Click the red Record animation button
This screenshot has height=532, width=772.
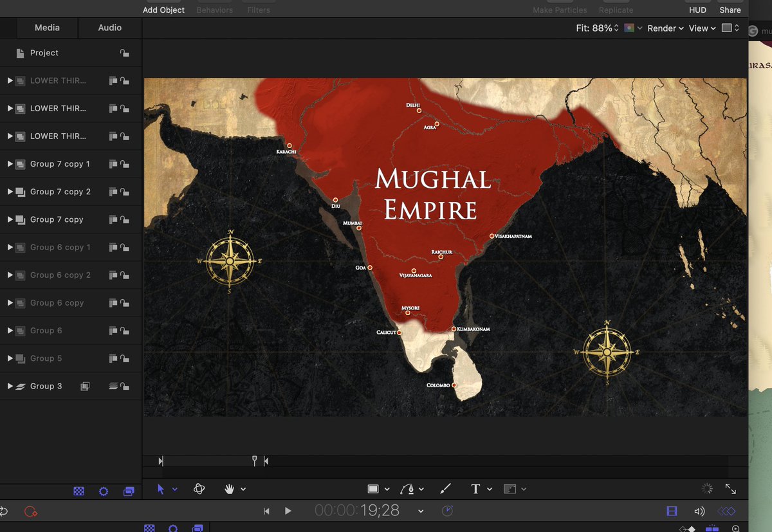pos(30,511)
